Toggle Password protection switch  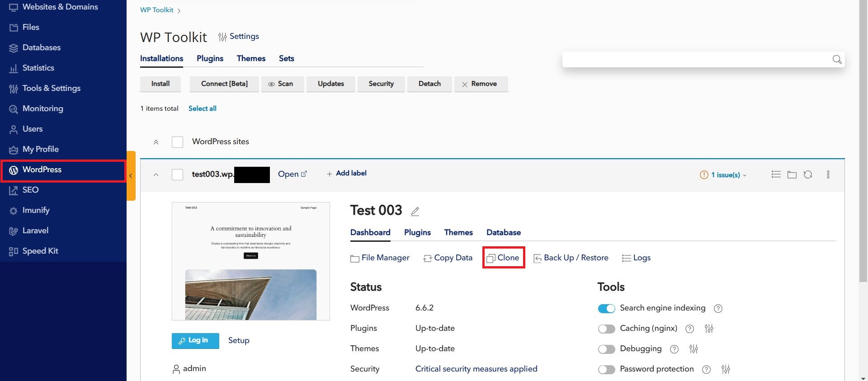click(607, 370)
